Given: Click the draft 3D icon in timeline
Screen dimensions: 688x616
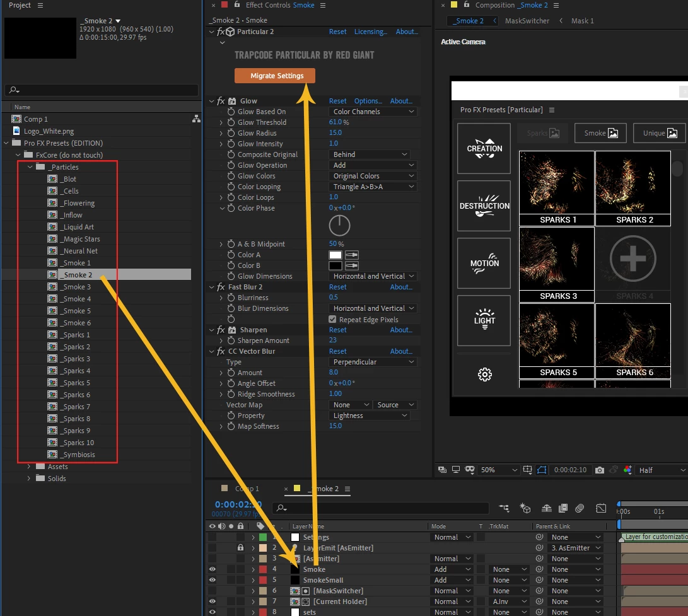Looking at the screenshot, I should [525, 508].
